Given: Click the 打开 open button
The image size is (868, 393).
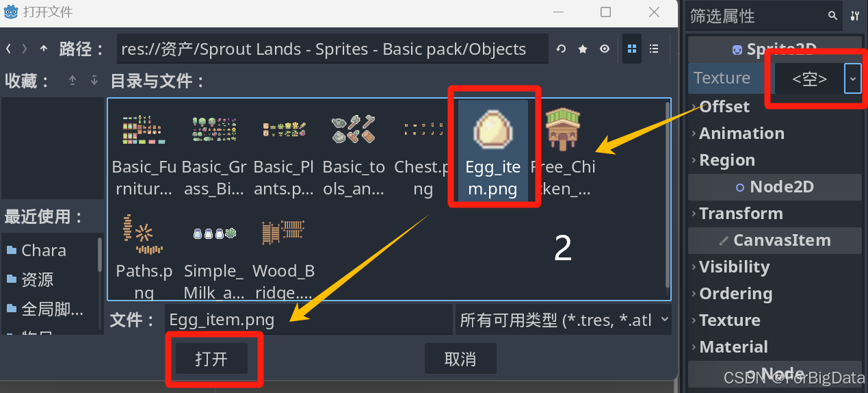Looking at the screenshot, I should (211, 359).
